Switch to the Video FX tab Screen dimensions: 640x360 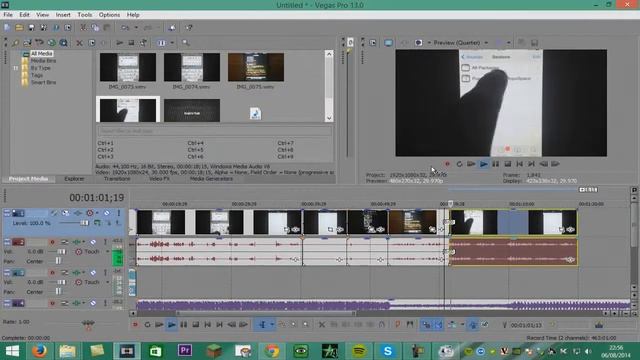pyautogui.click(x=160, y=179)
